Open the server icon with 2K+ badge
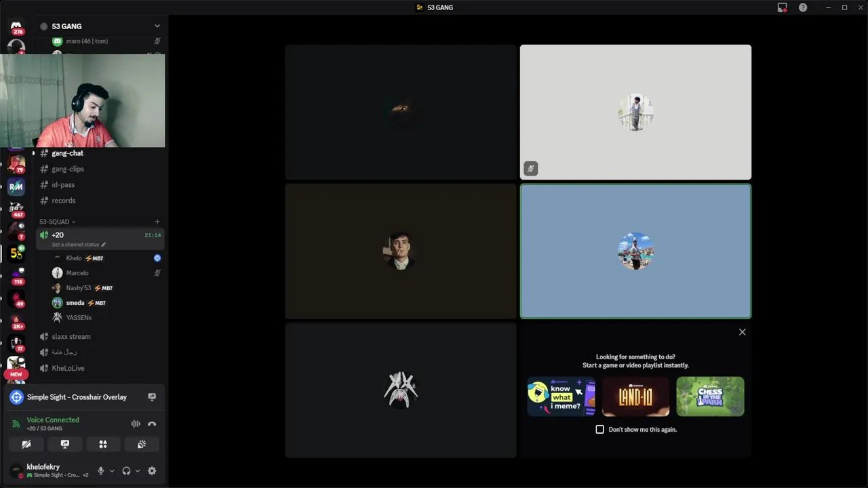 [x=16, y=321]
